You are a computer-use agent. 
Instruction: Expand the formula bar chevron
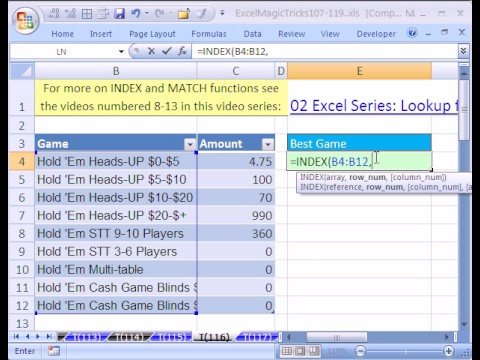(463, 51)
